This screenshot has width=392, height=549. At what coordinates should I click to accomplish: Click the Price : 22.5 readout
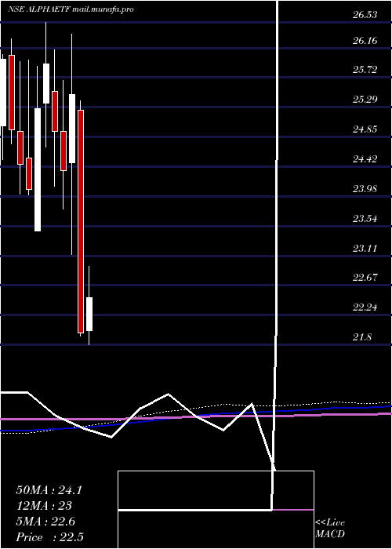point(49,537)
